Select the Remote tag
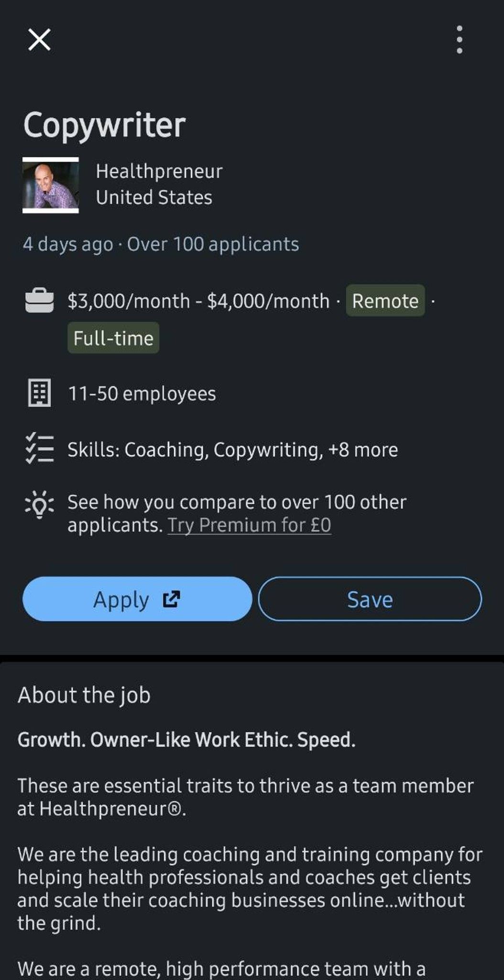The height and width of the screenshot is (980, 504). [x=385, y=301]
